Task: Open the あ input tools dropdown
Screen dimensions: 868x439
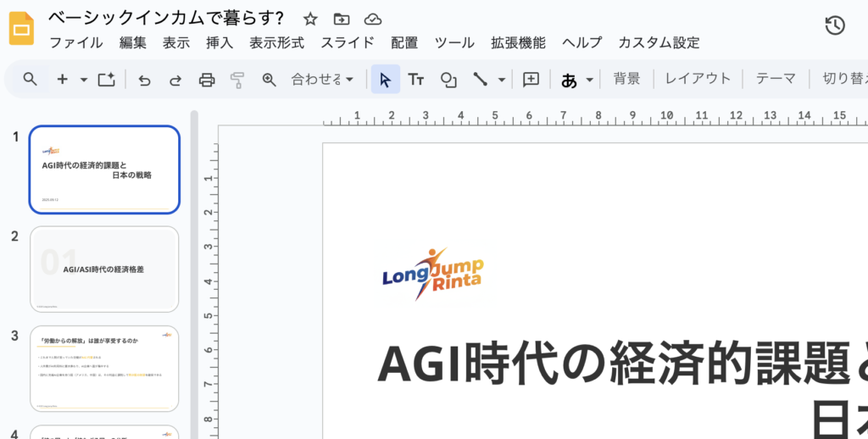Action: pyautogui.click(x=577, y=80)
